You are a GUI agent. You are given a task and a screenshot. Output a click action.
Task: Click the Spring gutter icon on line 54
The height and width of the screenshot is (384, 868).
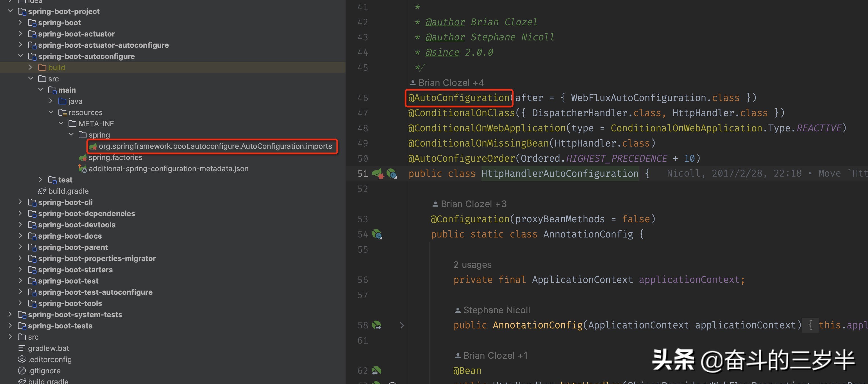(377, 234)
